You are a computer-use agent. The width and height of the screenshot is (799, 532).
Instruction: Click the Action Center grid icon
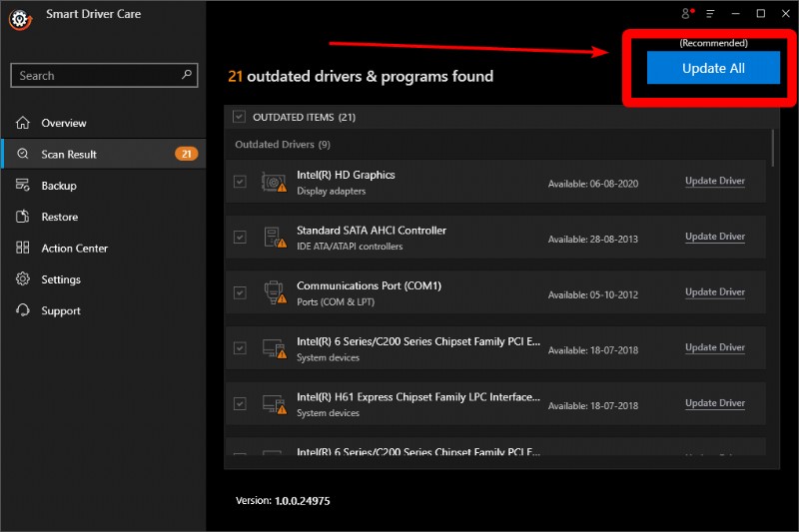click(22, 248)
